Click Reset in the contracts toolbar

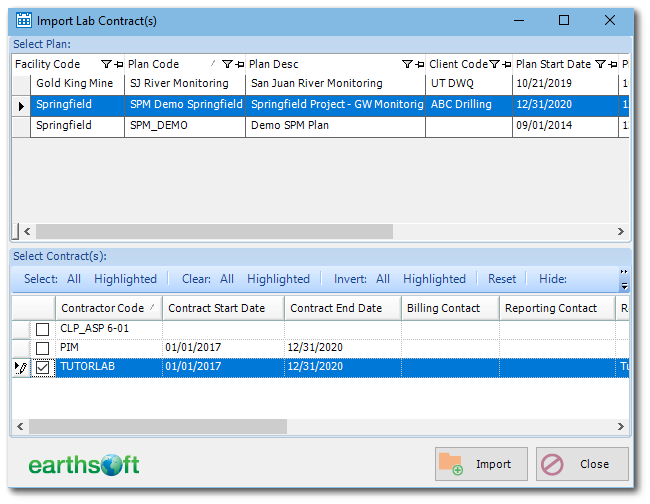502,279
